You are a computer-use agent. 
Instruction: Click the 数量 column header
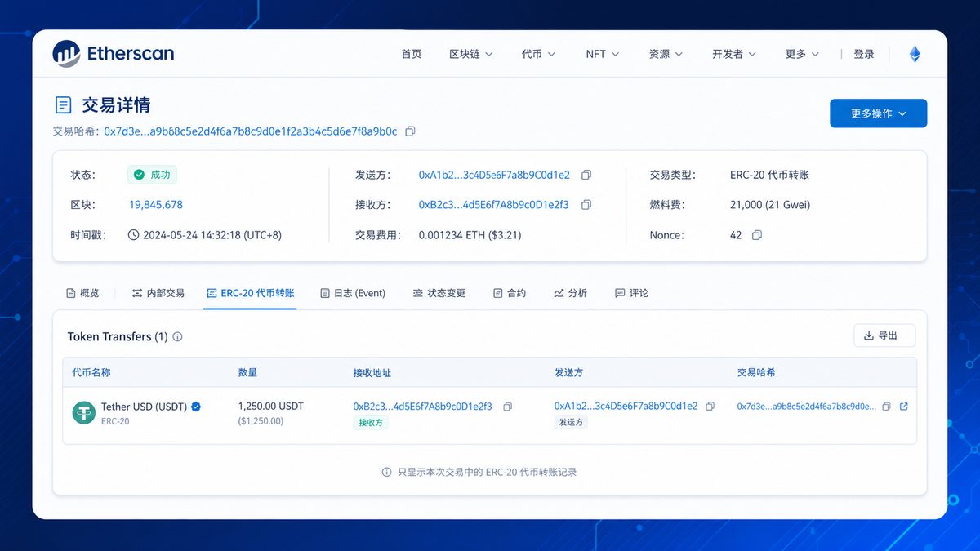247,372
